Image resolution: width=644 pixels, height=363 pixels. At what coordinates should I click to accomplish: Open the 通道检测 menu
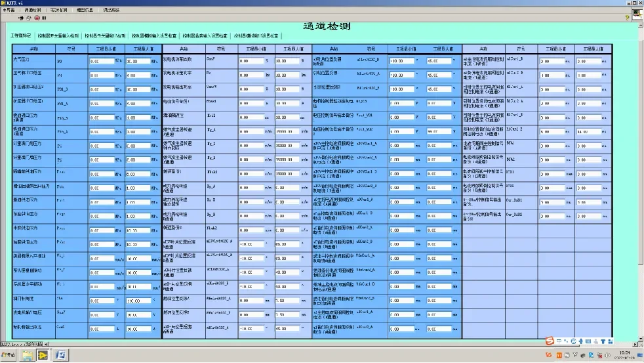tap(32, 10)
